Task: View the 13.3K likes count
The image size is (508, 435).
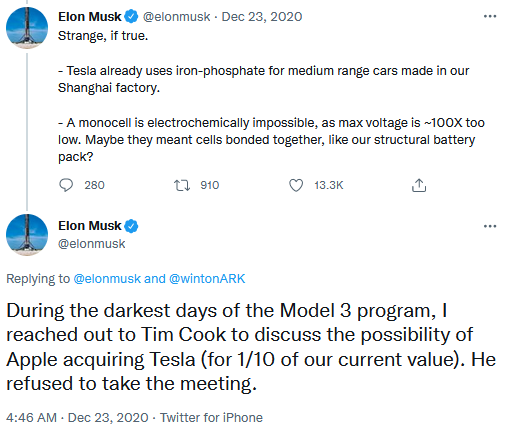Action: (329, 185)
